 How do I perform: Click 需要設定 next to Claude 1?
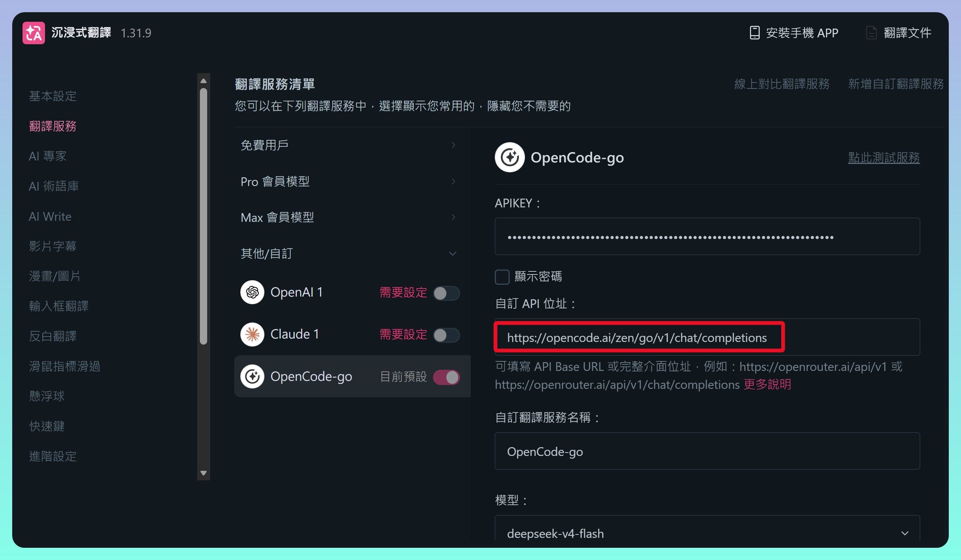[403, 334]
